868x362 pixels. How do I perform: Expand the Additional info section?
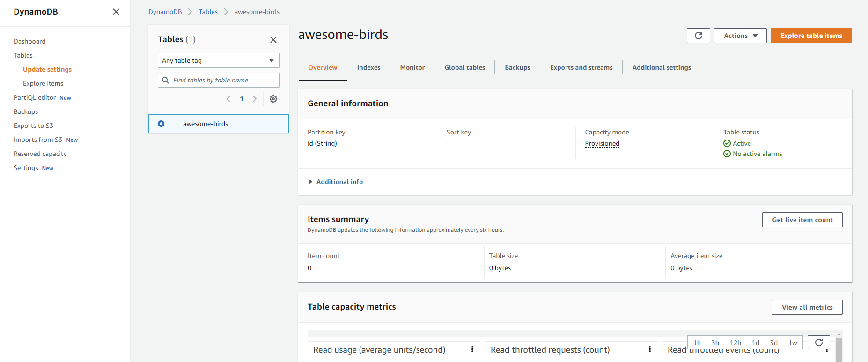coord(335,182)
